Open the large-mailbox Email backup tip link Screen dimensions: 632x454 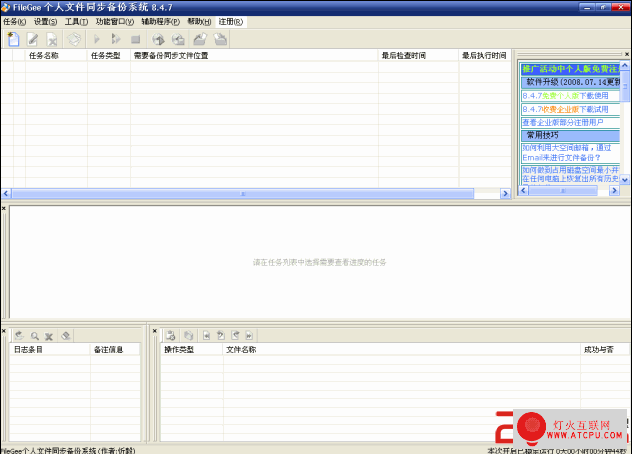[567, 153]
